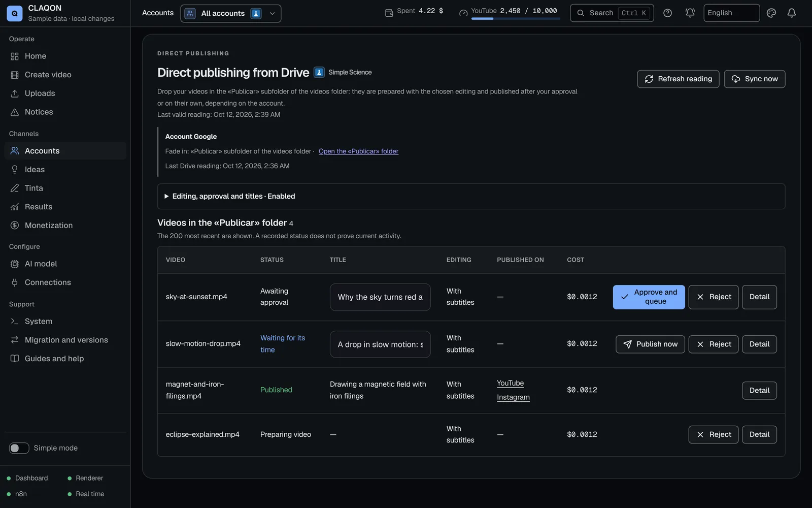The width and height of the screenshot is (812, 508).
Task: Open Detail for magnet-and-iron-filings.mp4
Action: click(x=759, y=391)
